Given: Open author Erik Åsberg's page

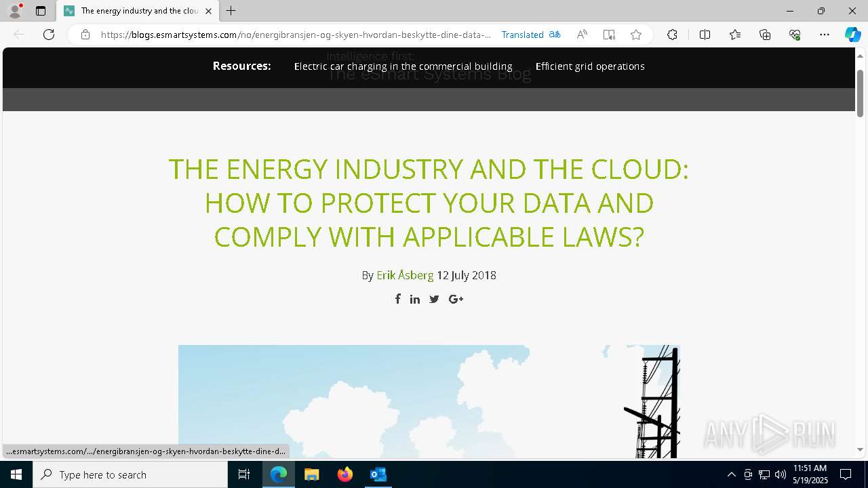Looking at the screenshot, I should tap(405, 275).
